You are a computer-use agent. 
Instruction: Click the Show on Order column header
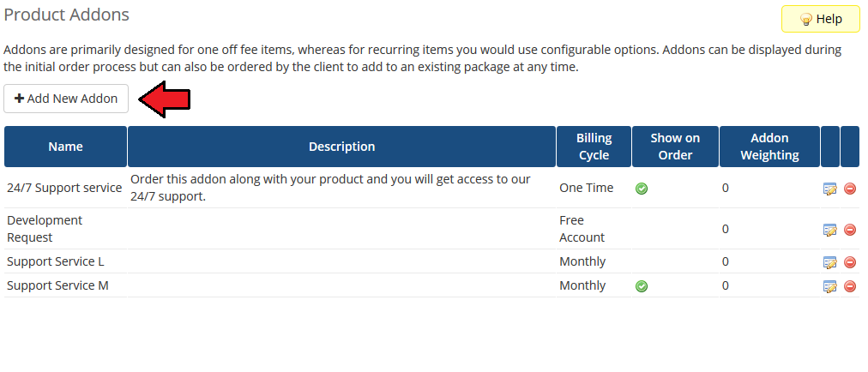click(675, 147)
